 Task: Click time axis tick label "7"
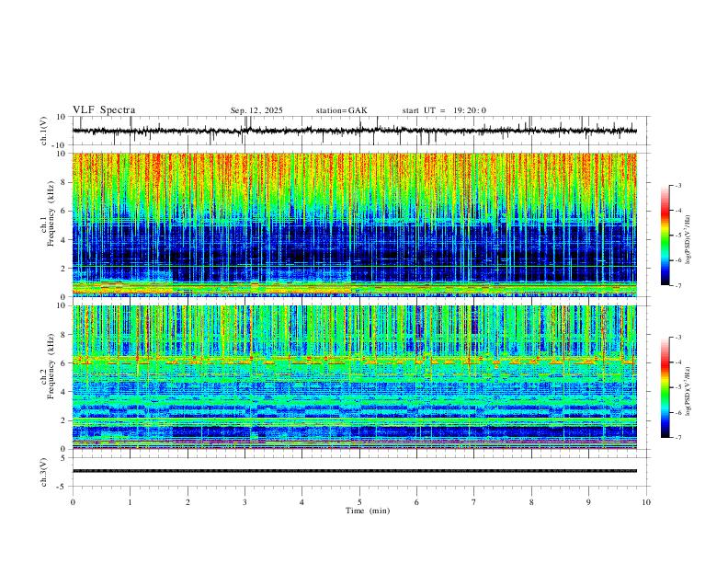[x=474, y=502]
